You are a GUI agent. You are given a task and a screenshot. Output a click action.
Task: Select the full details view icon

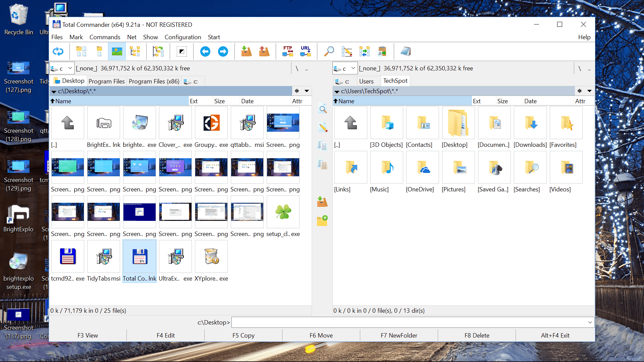click(x=99, y=52)
